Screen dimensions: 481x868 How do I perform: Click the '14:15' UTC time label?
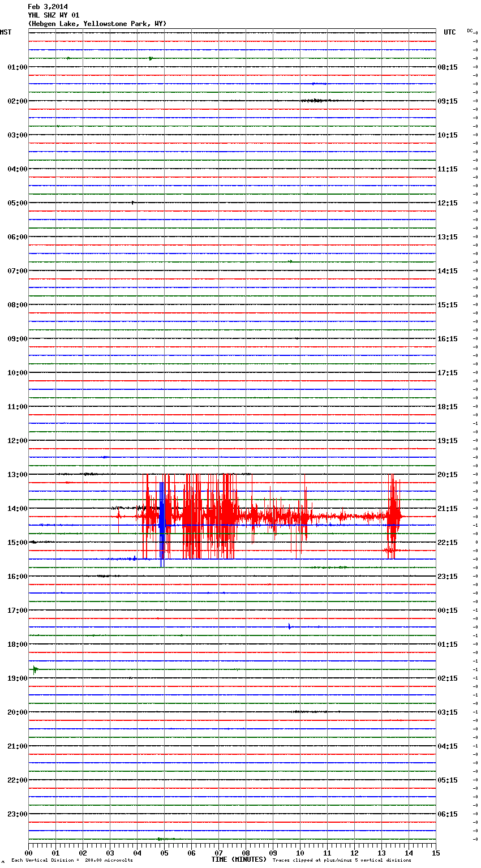coord(448,271)
